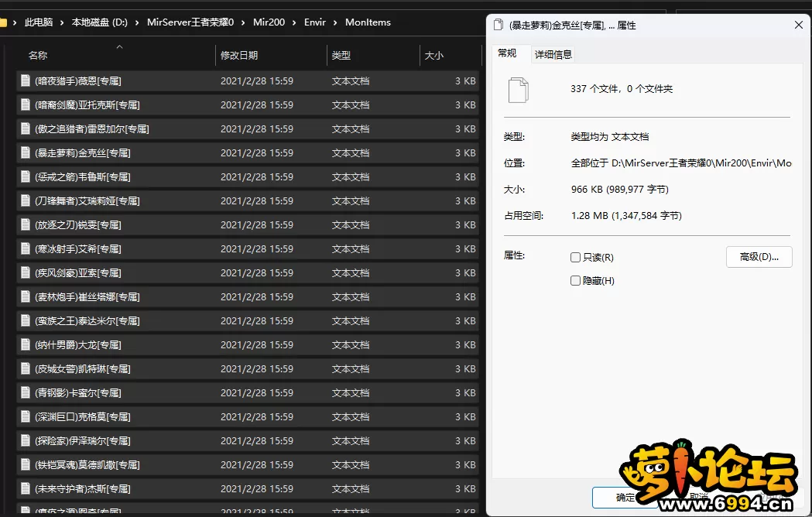Click size value 966 KB (989,977 字节)
812x517 pixels.
pos(620,190)
